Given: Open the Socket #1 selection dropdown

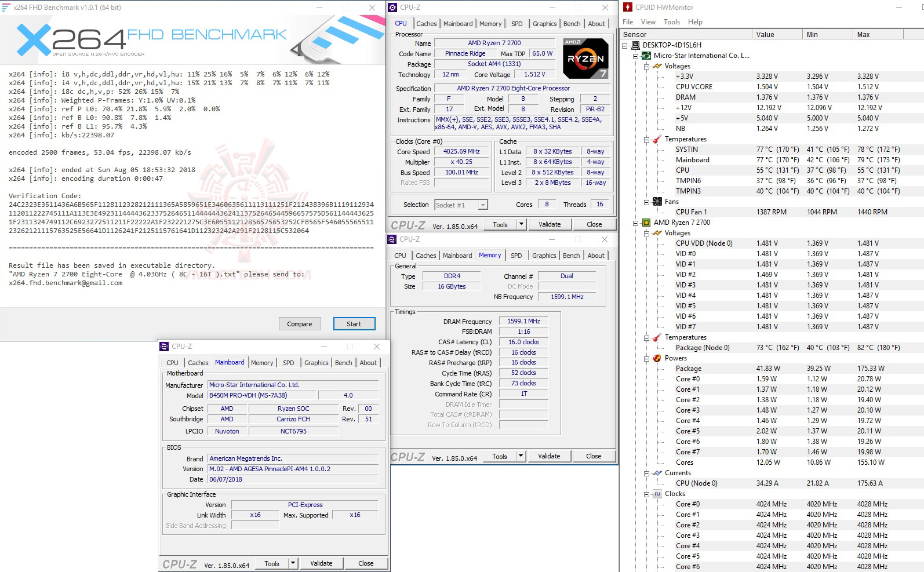Looking at the screenshot, I should point(483,205).
